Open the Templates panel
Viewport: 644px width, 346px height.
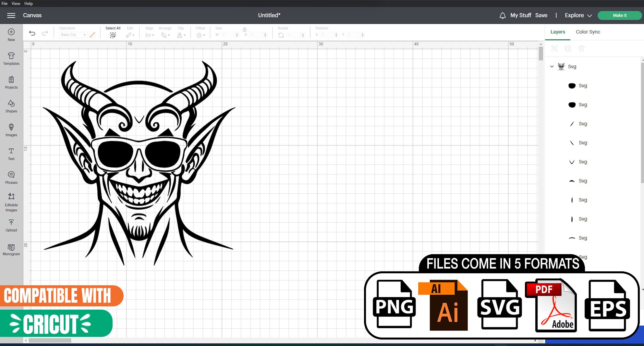coord(11,59)
